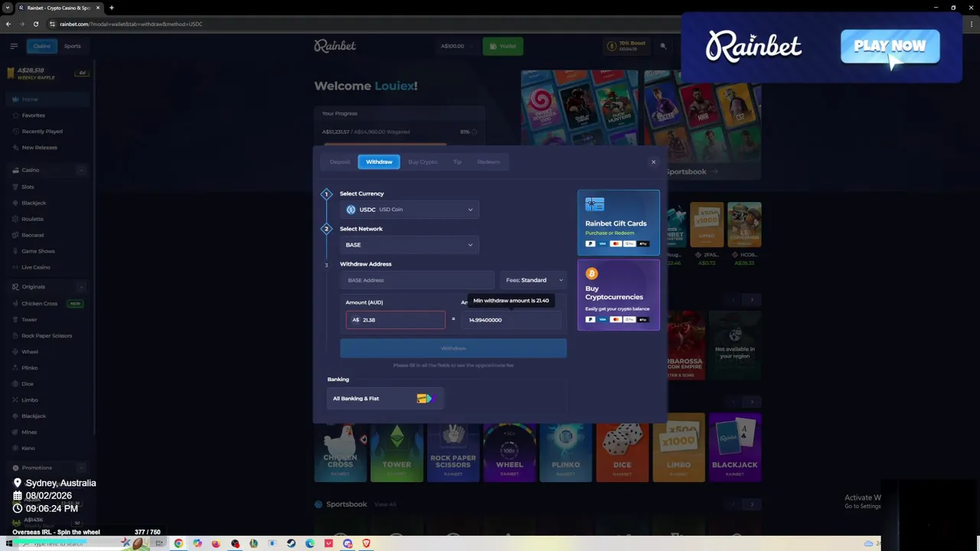Open a new browser tab

[x=111, y=8]
